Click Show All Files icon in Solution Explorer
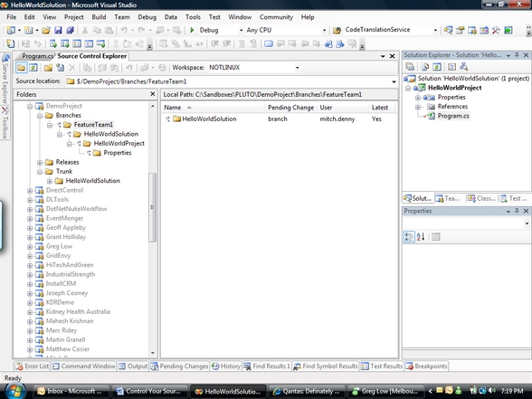 [425, 67]
